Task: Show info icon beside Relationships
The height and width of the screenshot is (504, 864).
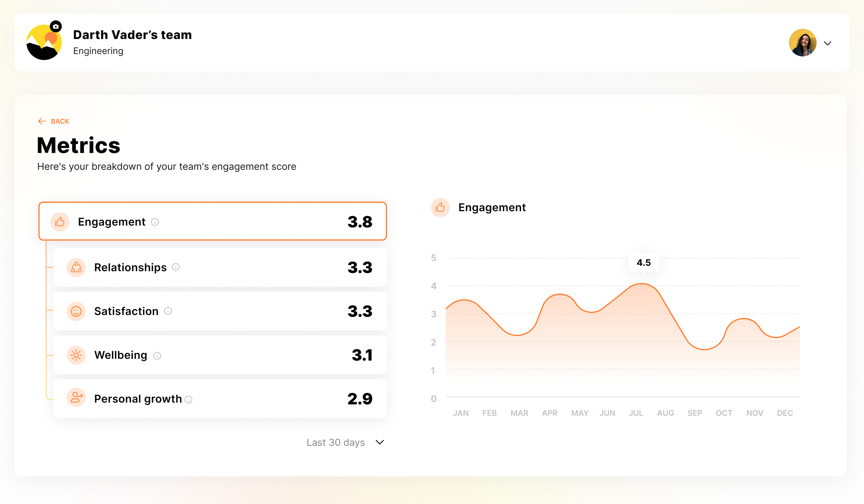Action: [x=176, y=267]
